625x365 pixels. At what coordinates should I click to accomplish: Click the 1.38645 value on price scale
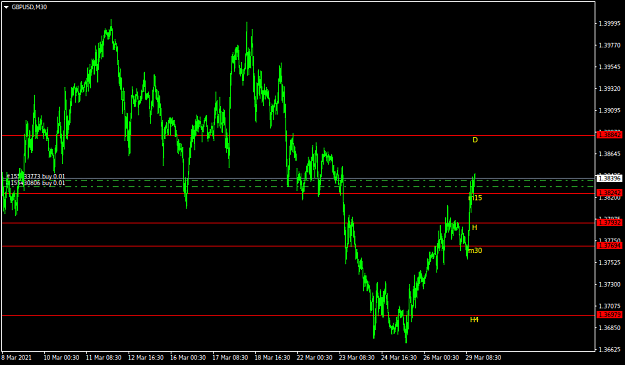pyautogui.click(x=609, y=154)
